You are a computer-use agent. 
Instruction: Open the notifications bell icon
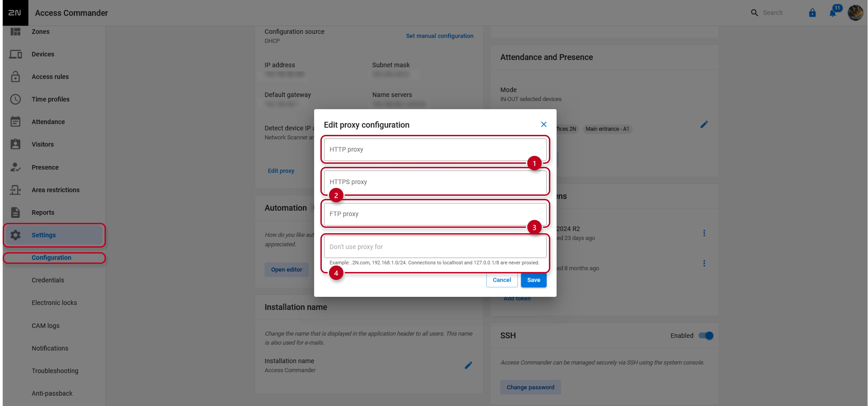click(x=833, y=13)
